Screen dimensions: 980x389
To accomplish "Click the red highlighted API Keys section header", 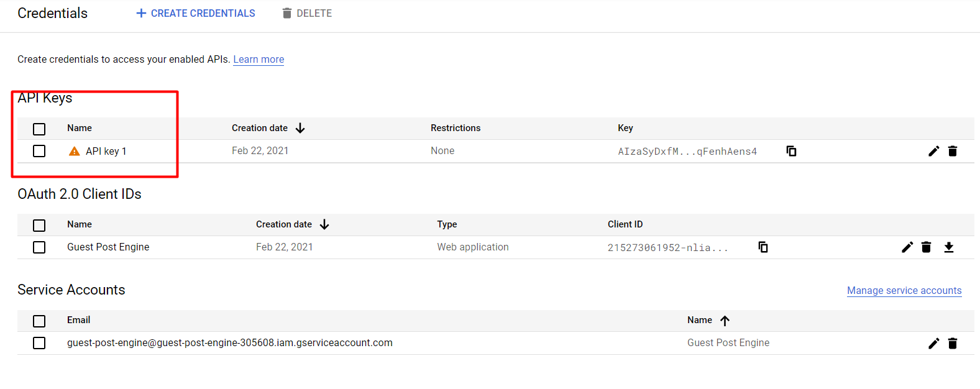I will (x=44, y=98).
